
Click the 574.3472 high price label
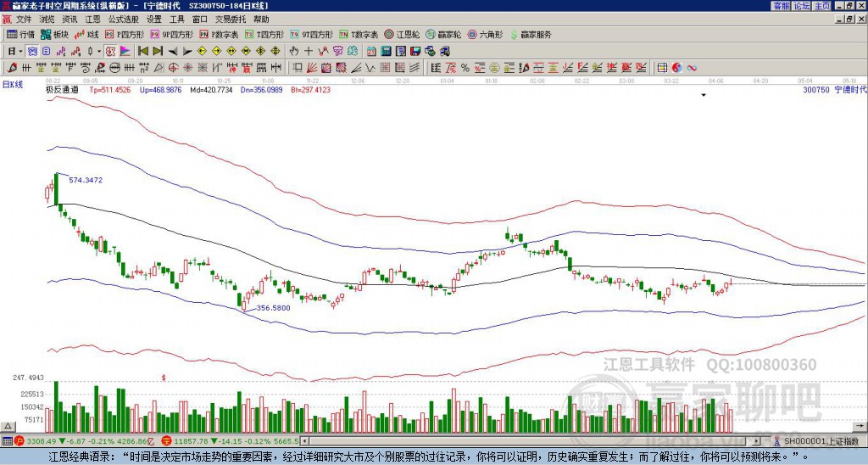point(86,180)
